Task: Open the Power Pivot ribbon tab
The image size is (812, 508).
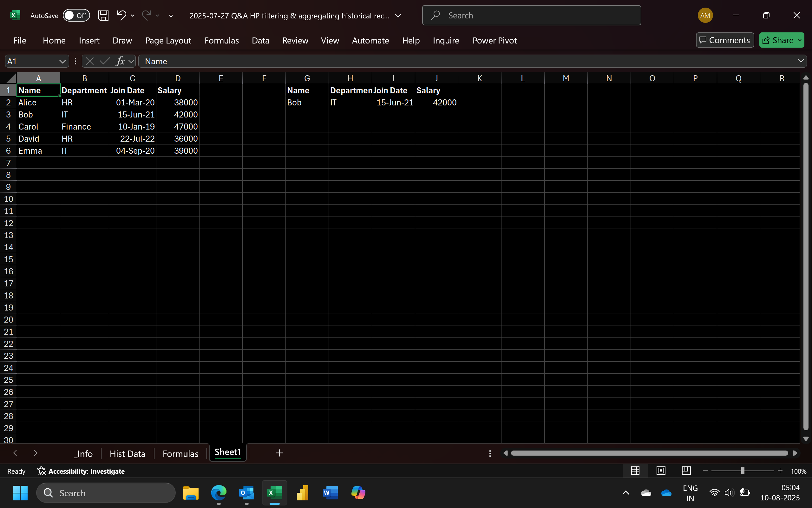Action: (x=494, y=40)
